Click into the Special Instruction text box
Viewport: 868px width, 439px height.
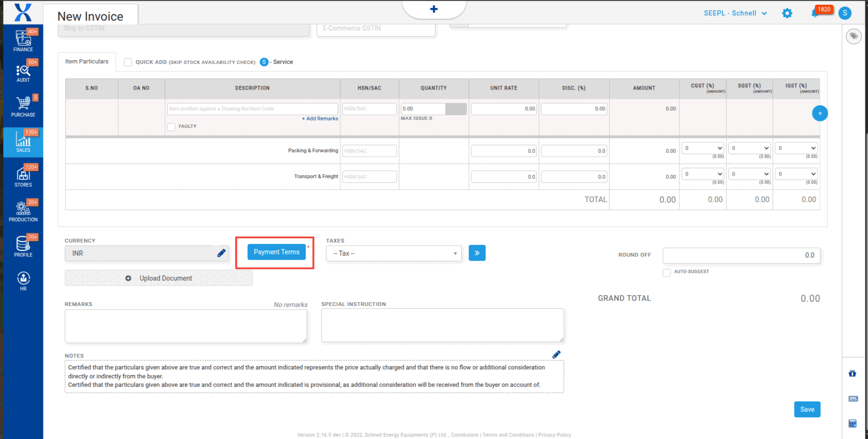click(442, 325)
